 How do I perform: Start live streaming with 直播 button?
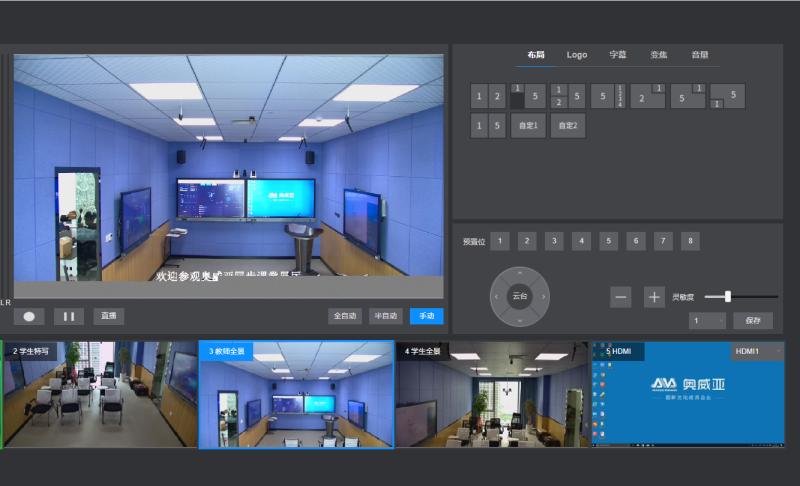pyautogui.click(x=109, y=316)
